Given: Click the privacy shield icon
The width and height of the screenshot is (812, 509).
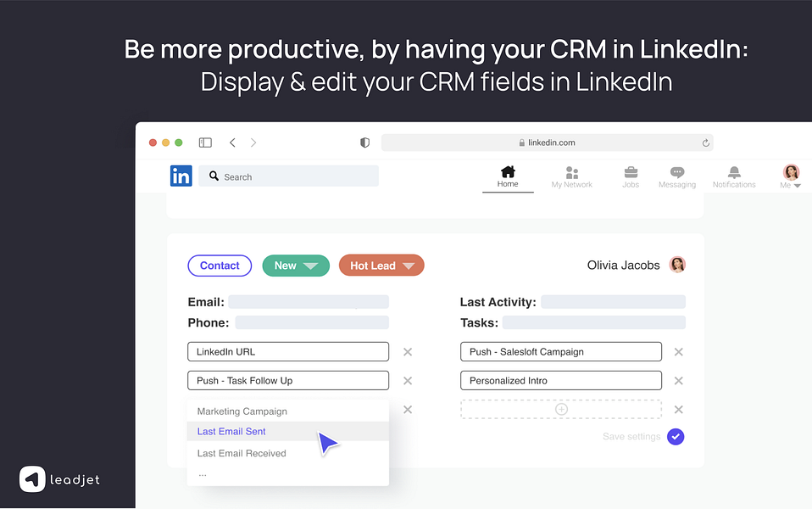Looking at the screenshot, I should 364,143.
